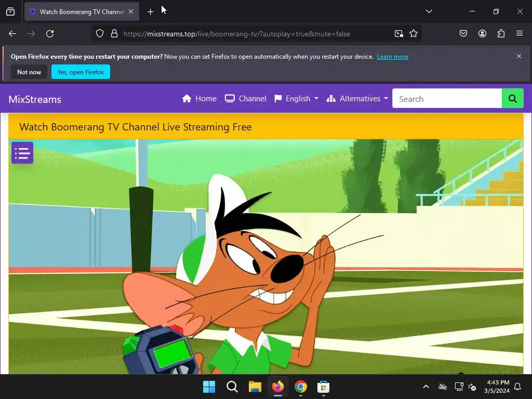
Task: Show site security padlock info
Action: [x=114, y=34]
